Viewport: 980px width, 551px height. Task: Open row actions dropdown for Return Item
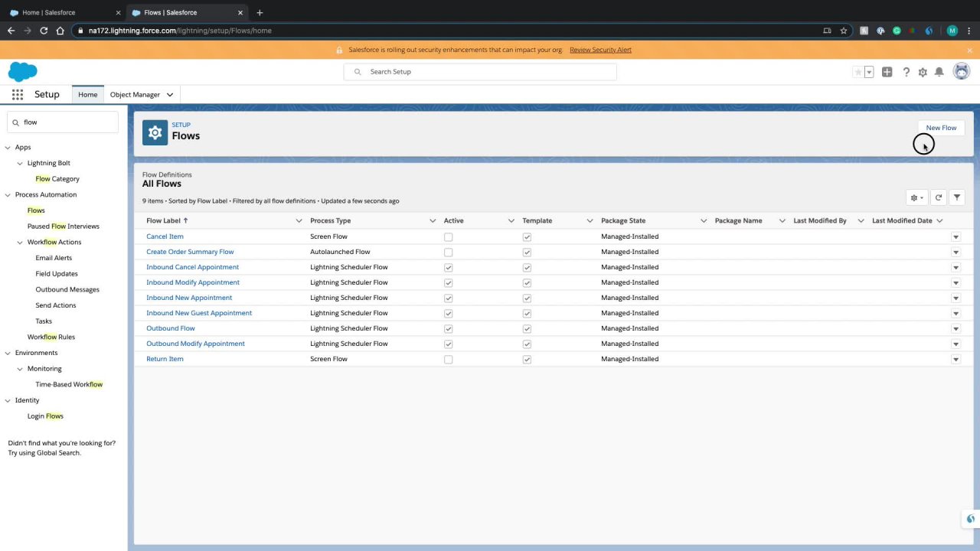point(955,360)
